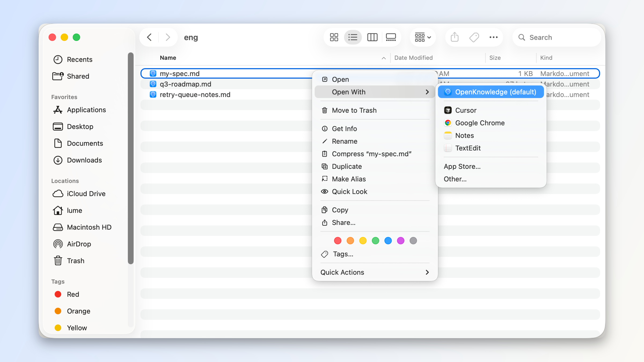
Task: Expand the Open With submenu
Action: point(375,92)
